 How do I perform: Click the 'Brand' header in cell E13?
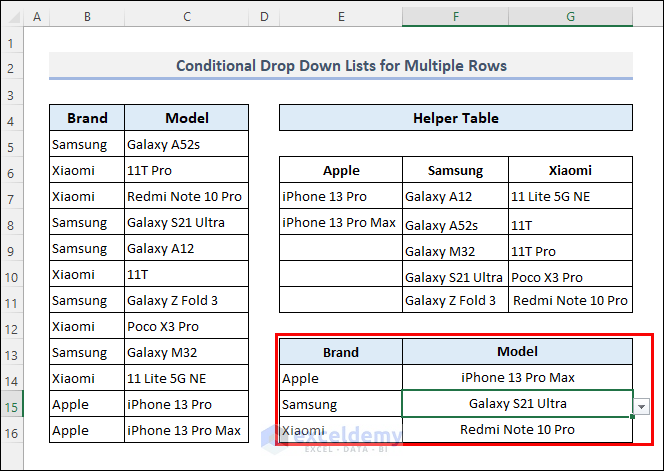(x=341, y=352)
